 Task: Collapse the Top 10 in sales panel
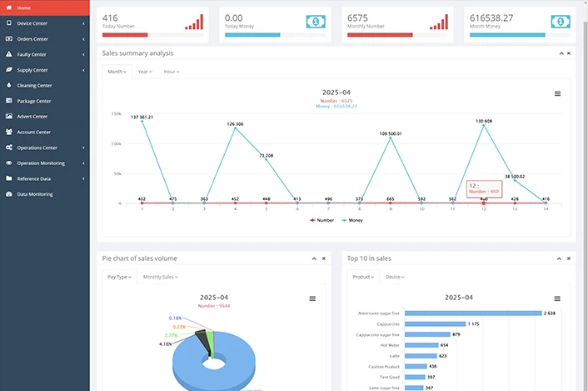click(x=560, y=258)
